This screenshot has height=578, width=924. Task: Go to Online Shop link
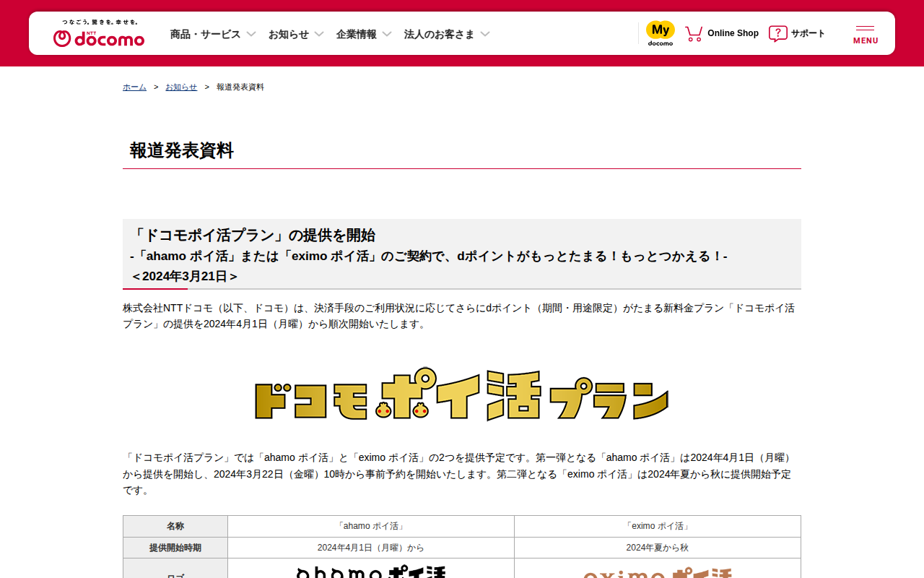coord(733,33)
